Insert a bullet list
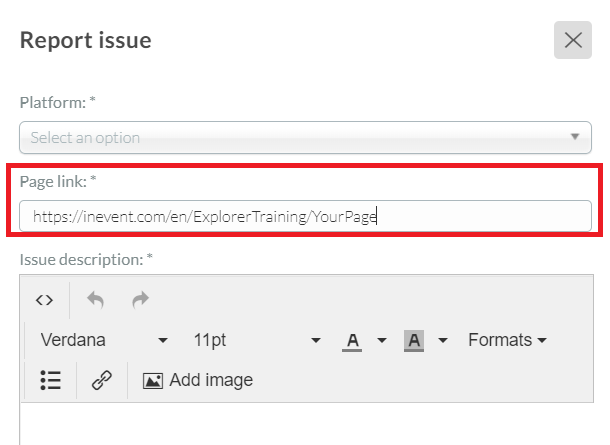Screen dimensions: 610x445 point(51,380)
